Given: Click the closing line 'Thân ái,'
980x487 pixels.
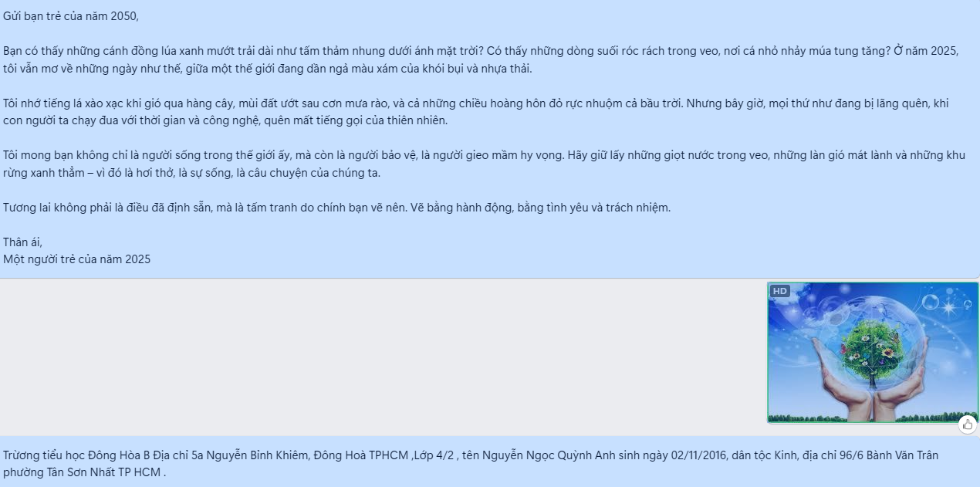Looking at the screenshot, I should pyautogui.click(x=23, y=242).
